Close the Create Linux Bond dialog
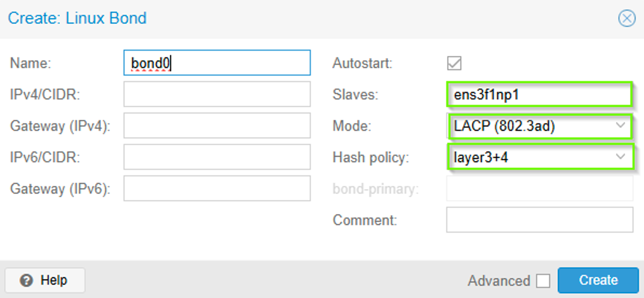 tap(627, 18)
